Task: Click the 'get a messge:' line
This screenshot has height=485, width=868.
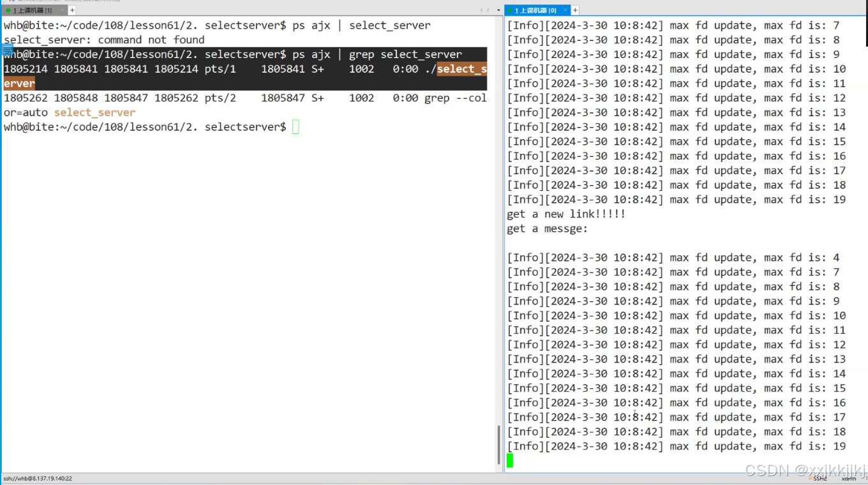Action: click(x=547, y=228)
